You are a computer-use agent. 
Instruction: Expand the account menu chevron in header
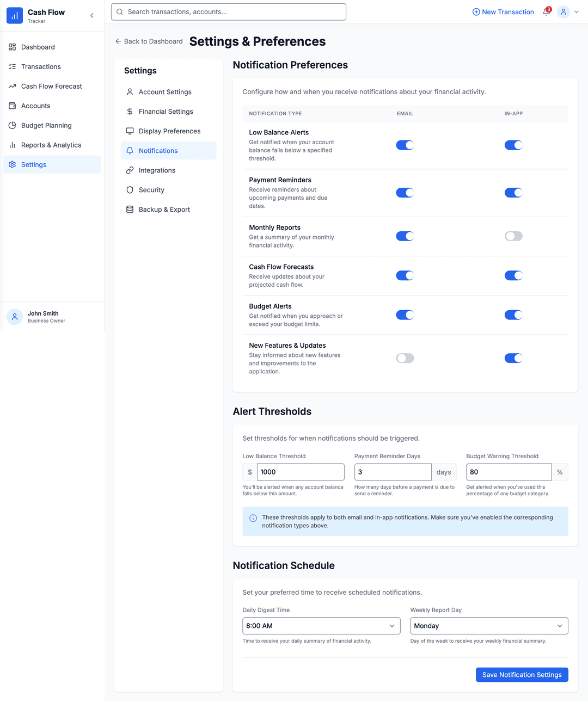(577, 12)
